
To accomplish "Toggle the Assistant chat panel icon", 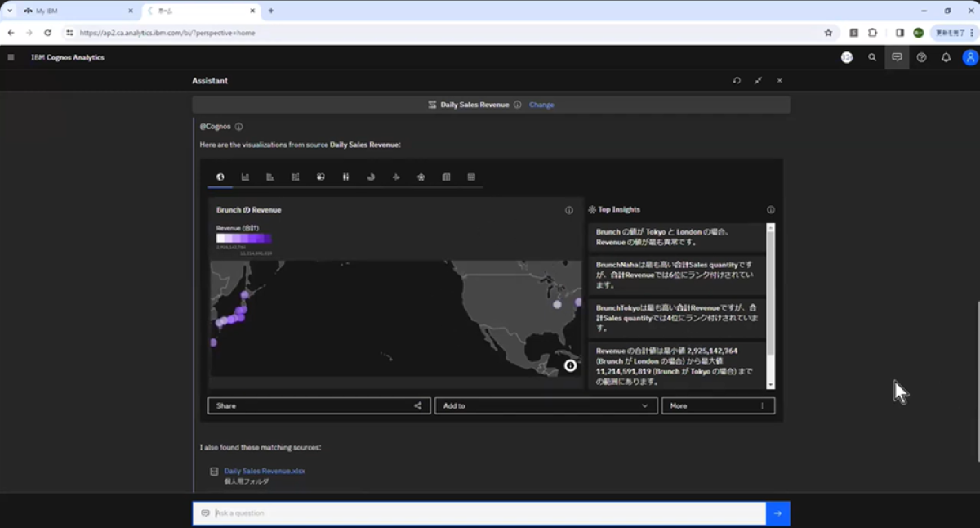I will click(x=897, y=57).
